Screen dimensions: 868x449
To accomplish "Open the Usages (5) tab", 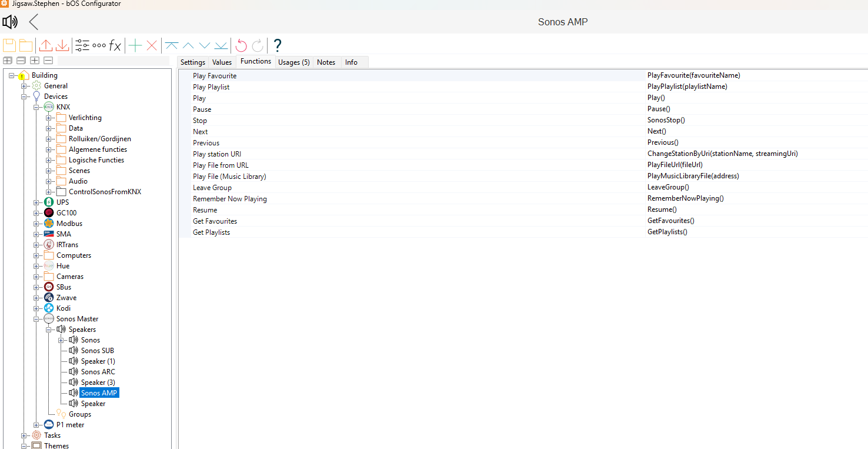I will tap(293, 62).
